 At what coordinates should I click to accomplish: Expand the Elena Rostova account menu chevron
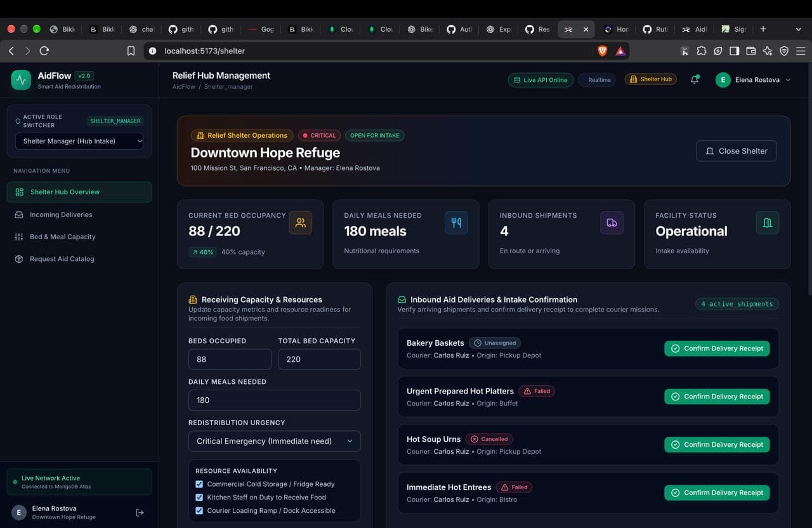pos(788,80)
